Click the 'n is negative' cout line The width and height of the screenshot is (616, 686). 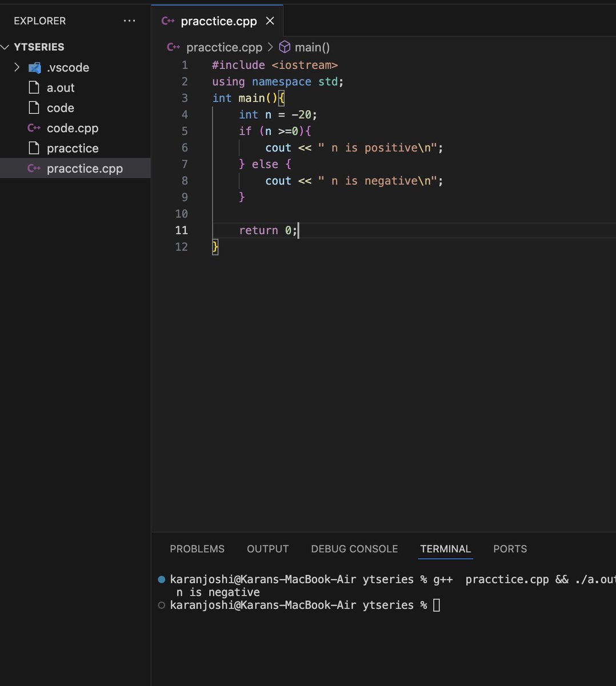click(354, 181)
